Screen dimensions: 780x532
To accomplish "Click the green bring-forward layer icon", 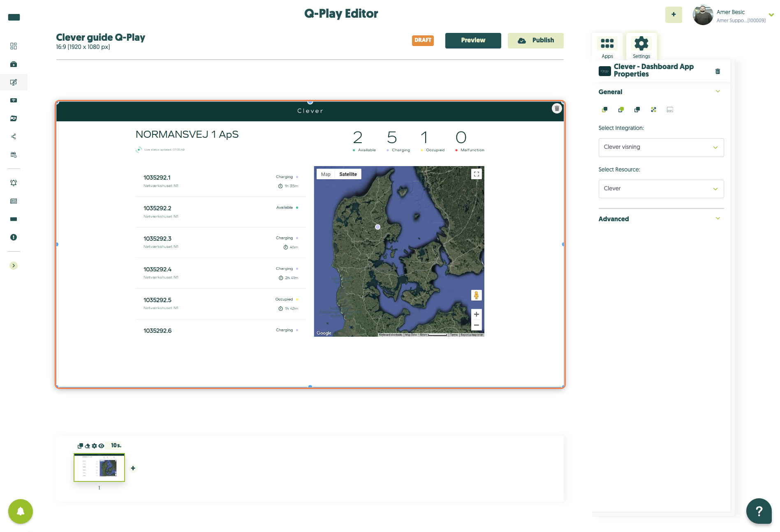I will [621, 109].
